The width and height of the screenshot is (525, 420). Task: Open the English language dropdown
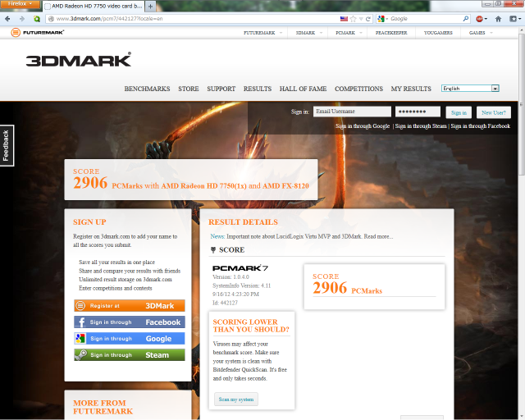(x=470, y=89)
